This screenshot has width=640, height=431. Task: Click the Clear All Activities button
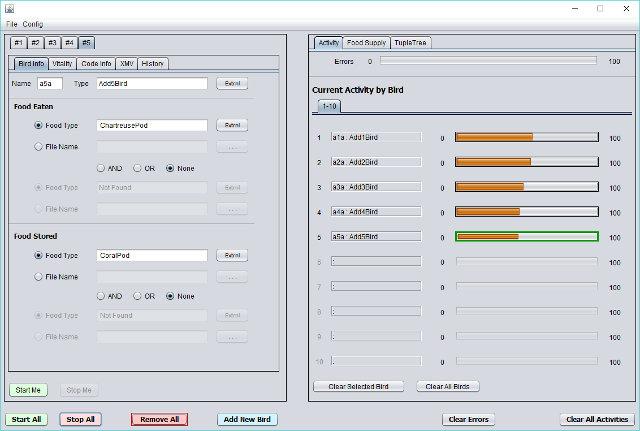click(x=597, y=419)
